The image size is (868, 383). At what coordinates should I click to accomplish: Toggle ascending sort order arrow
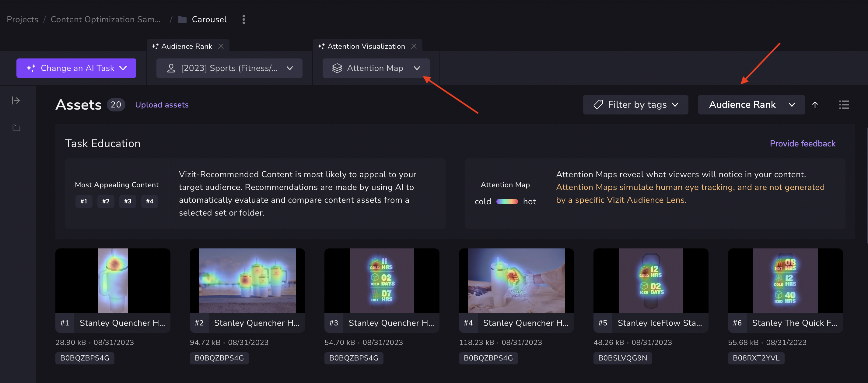point(815,104)
